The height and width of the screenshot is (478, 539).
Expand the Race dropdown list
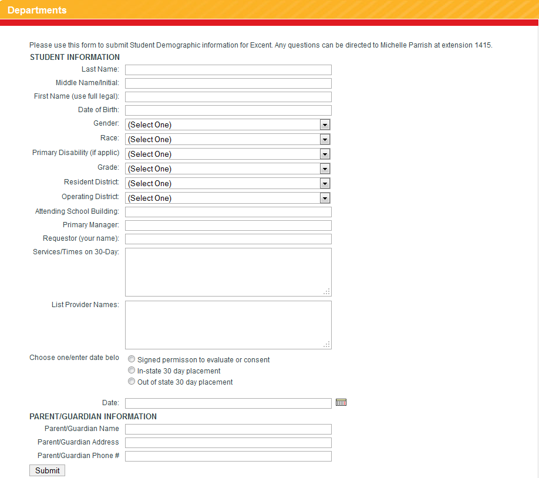click(x=228, y=139)
